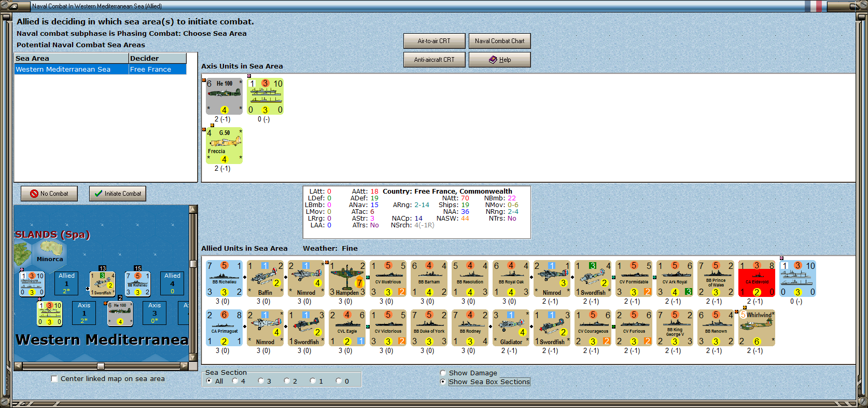Select the BB Prince of Wales unit
This screenshot has width=868, height=408.
[x=716, y=279]
